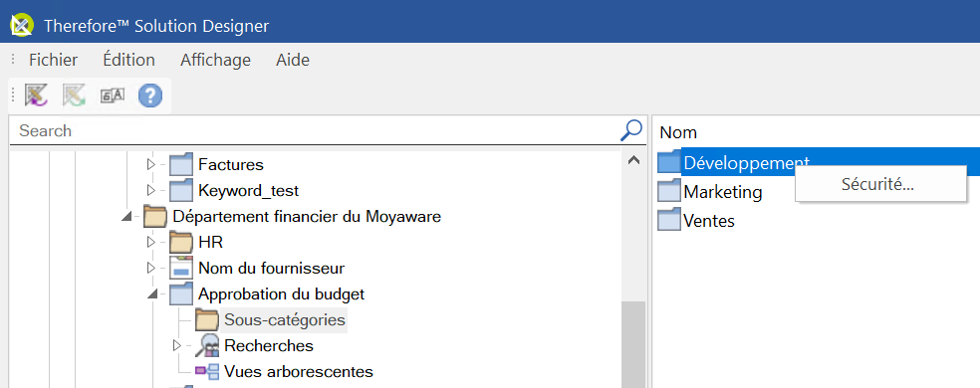
Task: Click the second toolbar icon with green arrow
Action: [x=74, y=96]
